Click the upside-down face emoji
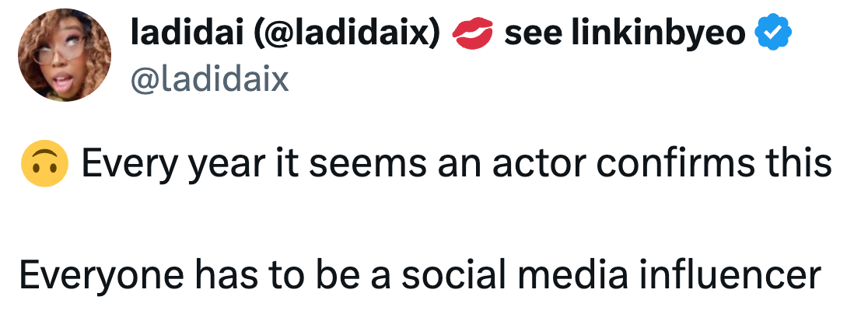The height and width of the screenshot is (328, 868). point(44,164)
